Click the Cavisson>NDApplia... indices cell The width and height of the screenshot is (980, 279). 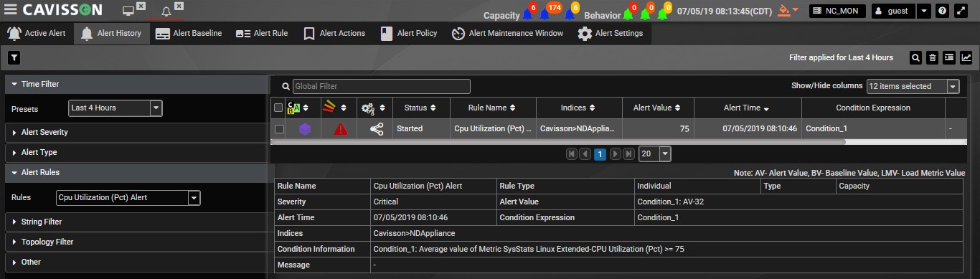coord(579,129)
